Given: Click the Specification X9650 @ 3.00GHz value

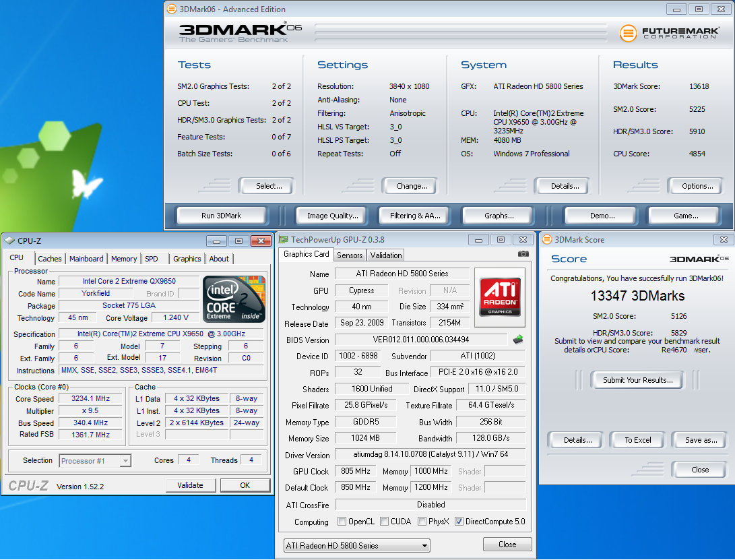Looking at the screenshot, I should click(161, 334).
